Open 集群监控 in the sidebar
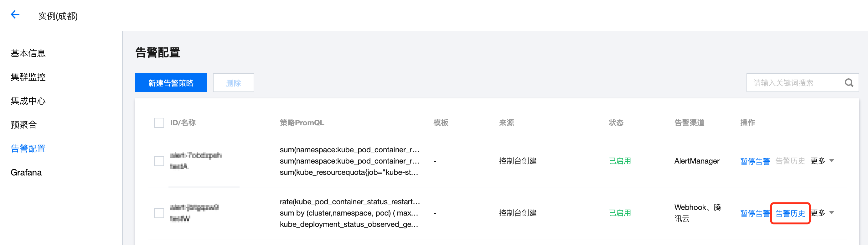The height and width of the screenshot is (245, 868). 28,77
